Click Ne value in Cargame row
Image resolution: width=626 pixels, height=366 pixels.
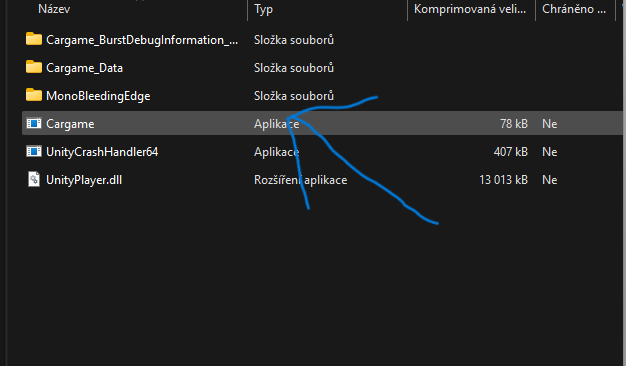(x=550, y=124)
